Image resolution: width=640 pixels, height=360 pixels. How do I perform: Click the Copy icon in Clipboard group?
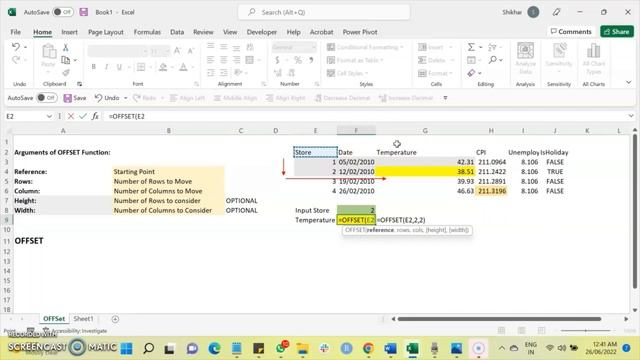[x=65, y=60]
